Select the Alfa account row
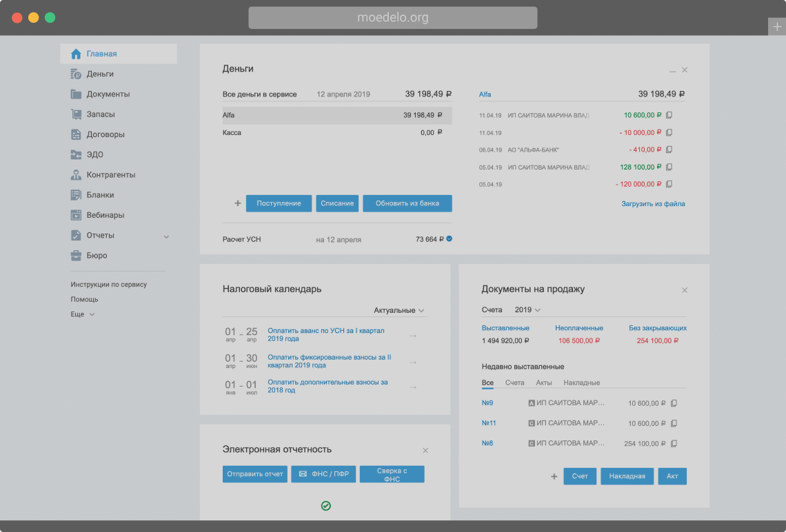This screenshot has height=532, width=786. pyautogui.click(x=337, y=115)
